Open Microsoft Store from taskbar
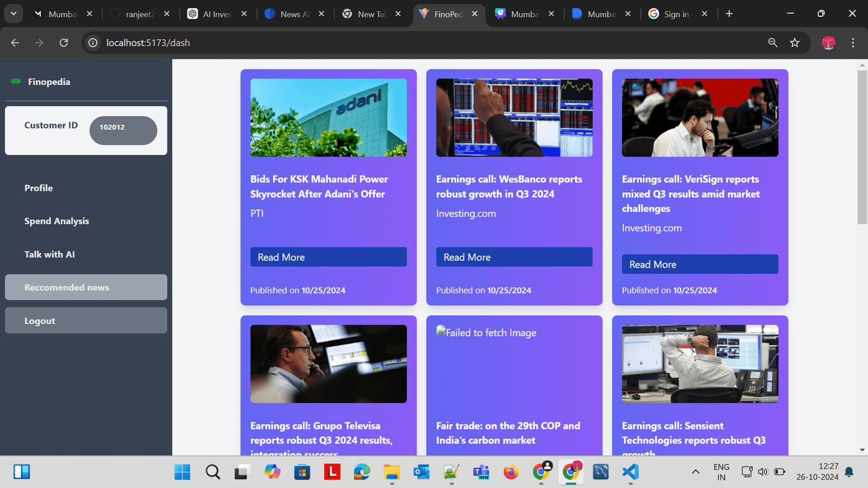 tap(302, 472)
